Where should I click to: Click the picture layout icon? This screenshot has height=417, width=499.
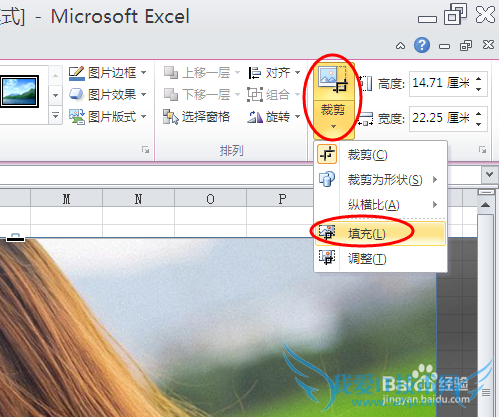pyautogui.click(x=77, y=117)
